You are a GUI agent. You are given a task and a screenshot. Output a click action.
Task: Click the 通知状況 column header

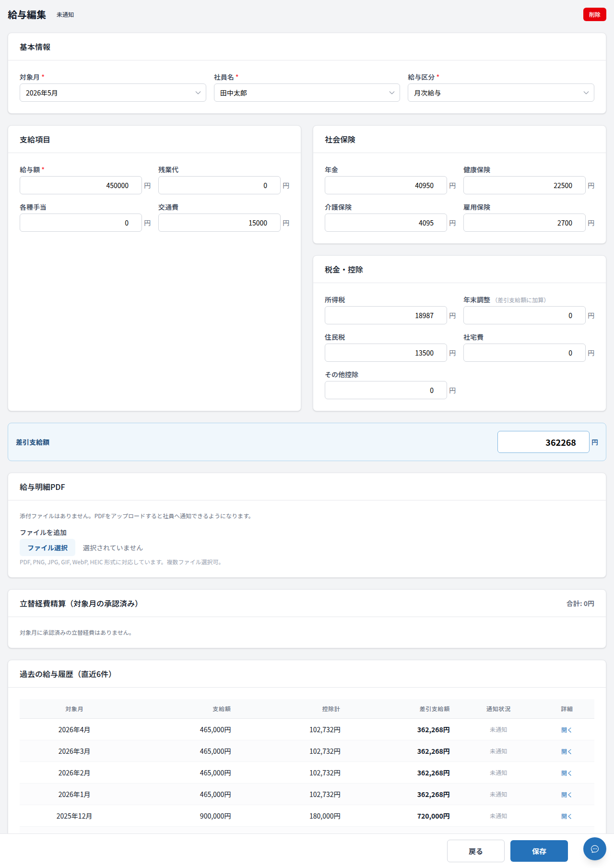click(x=498, y=709)
